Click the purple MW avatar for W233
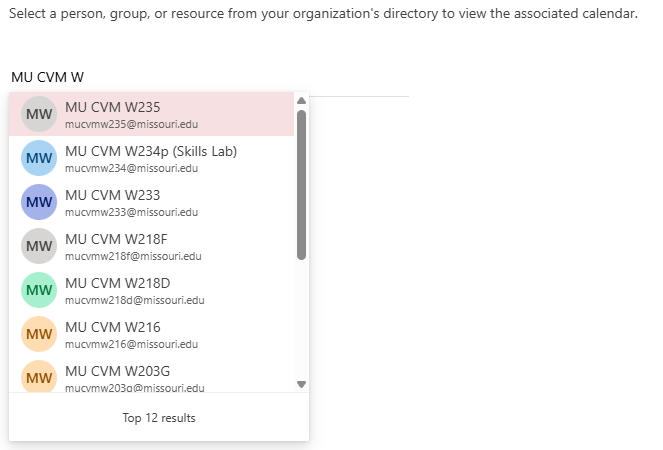 [x=39, y=202]
